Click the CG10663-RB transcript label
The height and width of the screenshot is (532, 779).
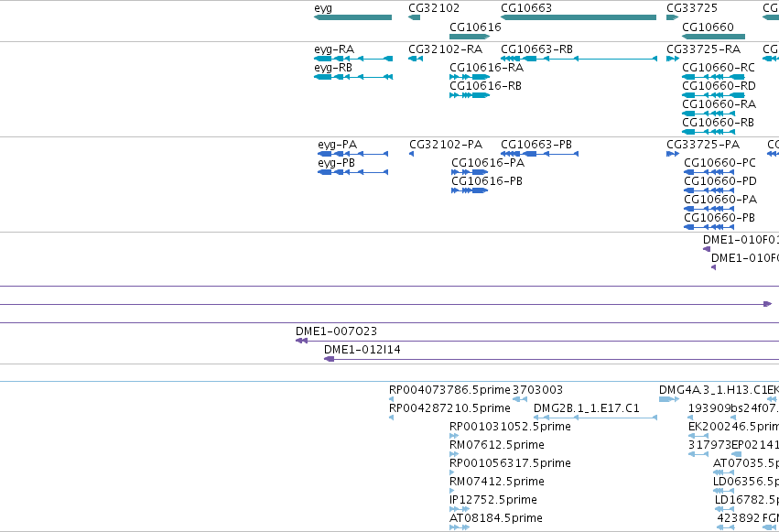point(536,49)
